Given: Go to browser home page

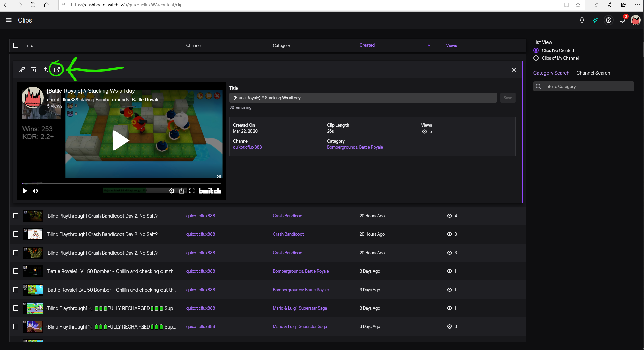Looking at the screenshot, I should [46, 5].
